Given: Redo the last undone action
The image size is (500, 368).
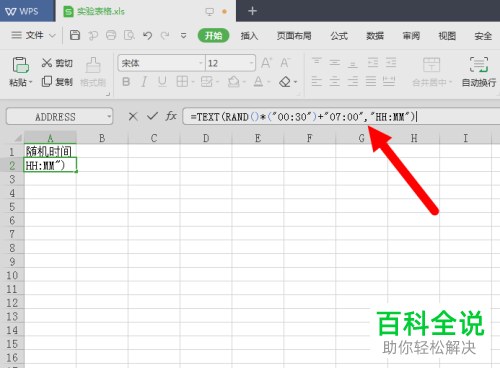Looking at the screenshot, I should tap(165, 35).
